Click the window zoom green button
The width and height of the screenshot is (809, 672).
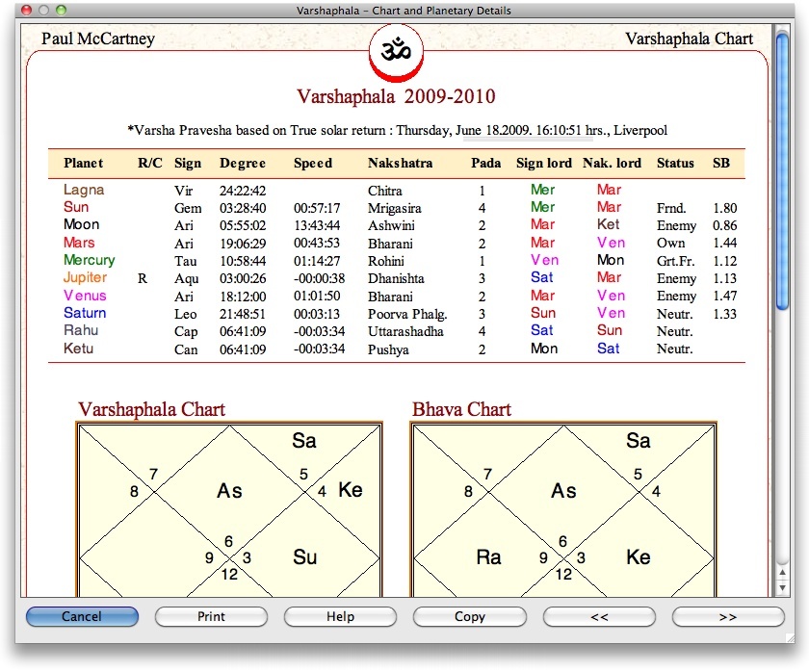pyautogui.click(x=62, y=10)
